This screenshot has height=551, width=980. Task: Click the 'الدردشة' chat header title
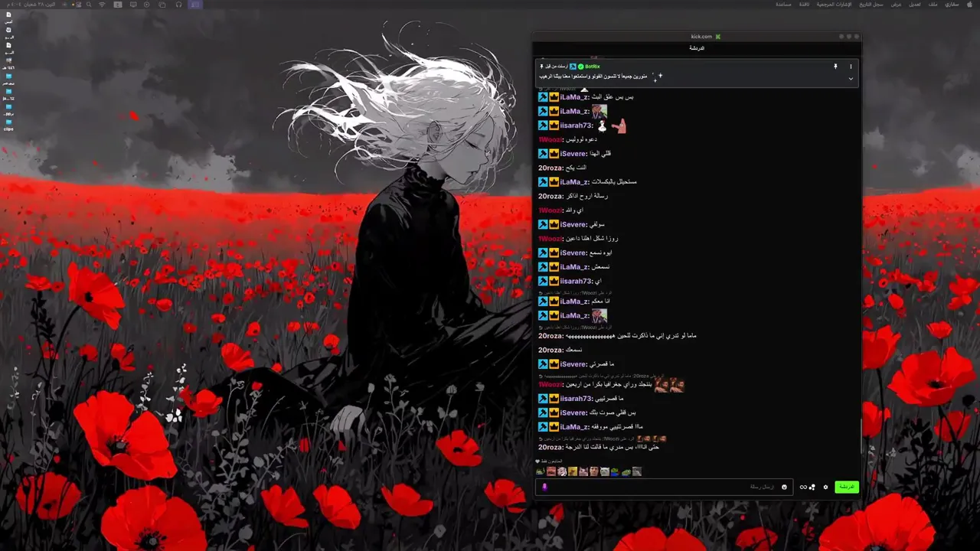coord(697,48)
